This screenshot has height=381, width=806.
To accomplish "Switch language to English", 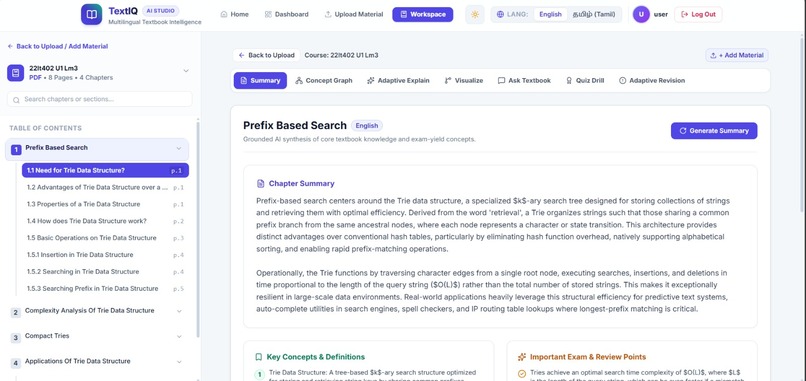I will point(551,14).
